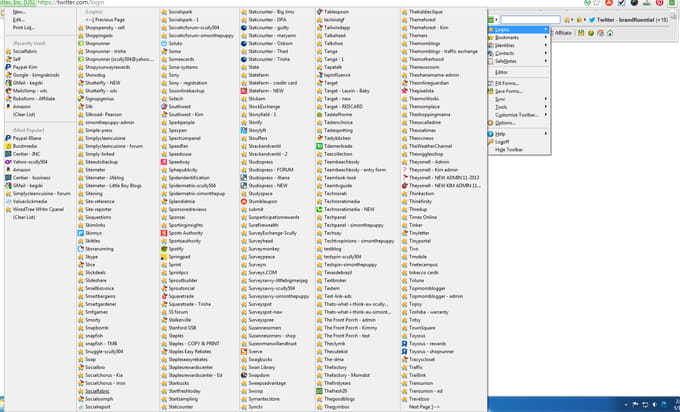Go to Next Page of logins

(424, 407)
